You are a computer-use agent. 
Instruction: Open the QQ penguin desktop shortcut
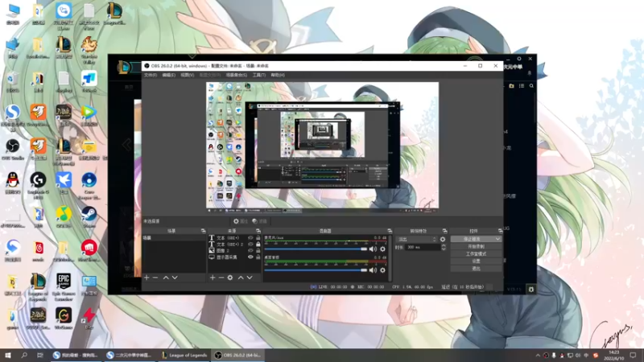click(13, 183)
